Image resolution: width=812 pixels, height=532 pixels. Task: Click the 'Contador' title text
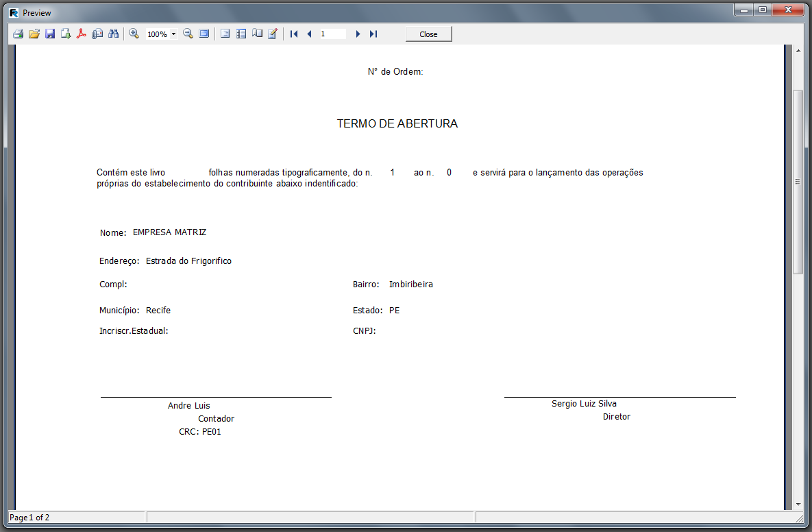click(x=216, y=419)
